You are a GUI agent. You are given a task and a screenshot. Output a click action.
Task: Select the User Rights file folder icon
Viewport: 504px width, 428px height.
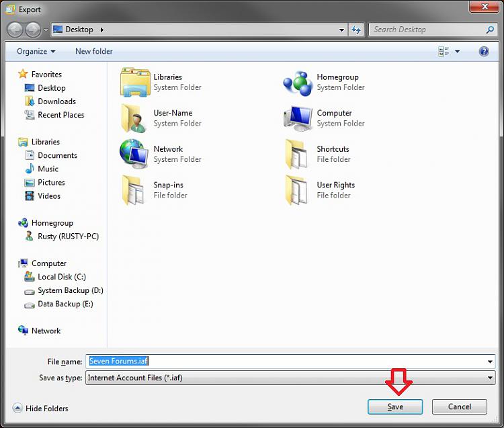point(298,190)
